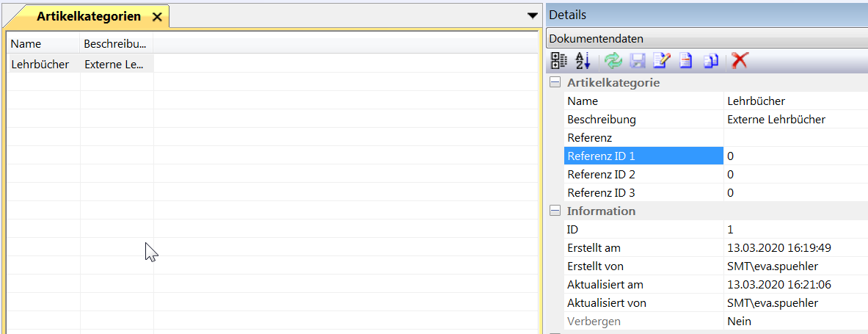Image resolution: width=868 pixels, height=334 pixels.
Task: Sort list by Beschreibung column header
Action: 116,44
